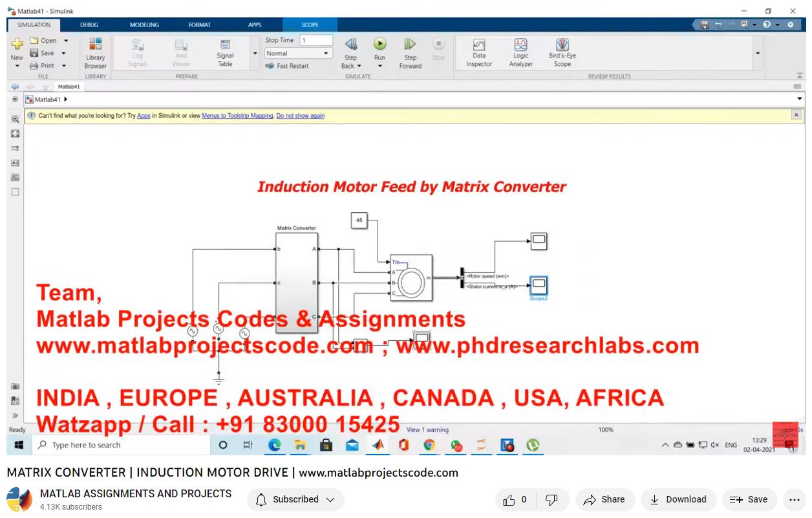Switch to the SIMULATION tab
Viewport: 812px width, 518px height.
pos(34,25)
